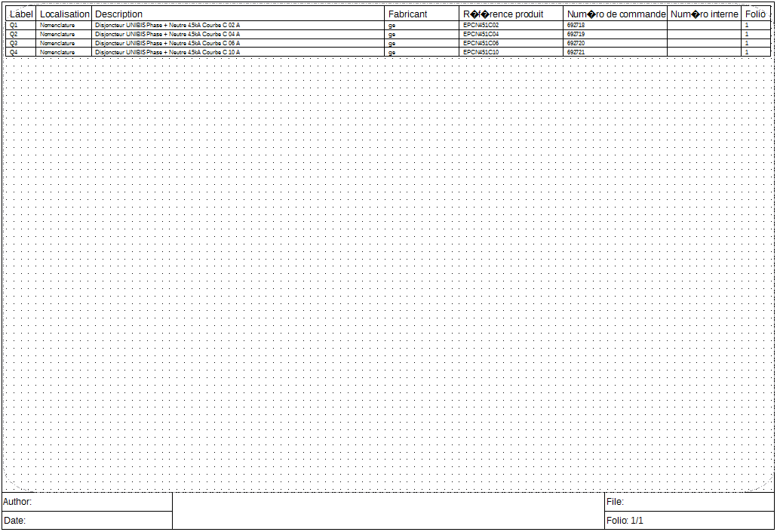Click the Courbe C 10 A description
The image size is (777, 532).
[x=167, y=53]
